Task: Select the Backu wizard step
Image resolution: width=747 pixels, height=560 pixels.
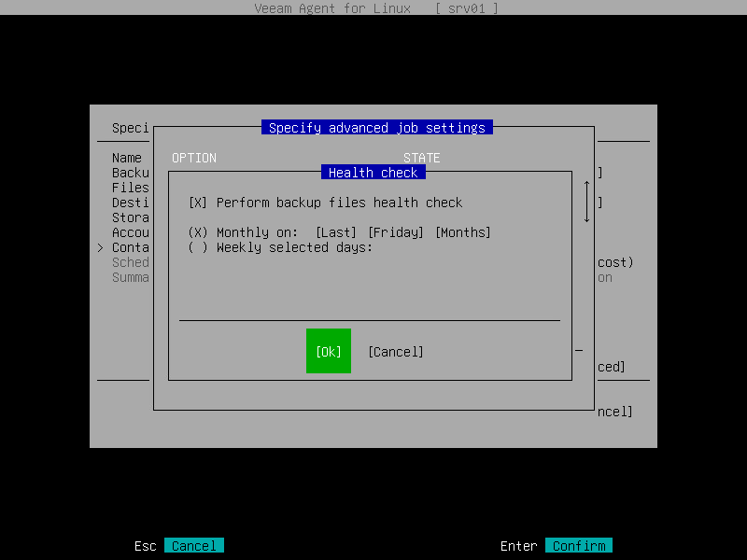Action: coord(131,173)
